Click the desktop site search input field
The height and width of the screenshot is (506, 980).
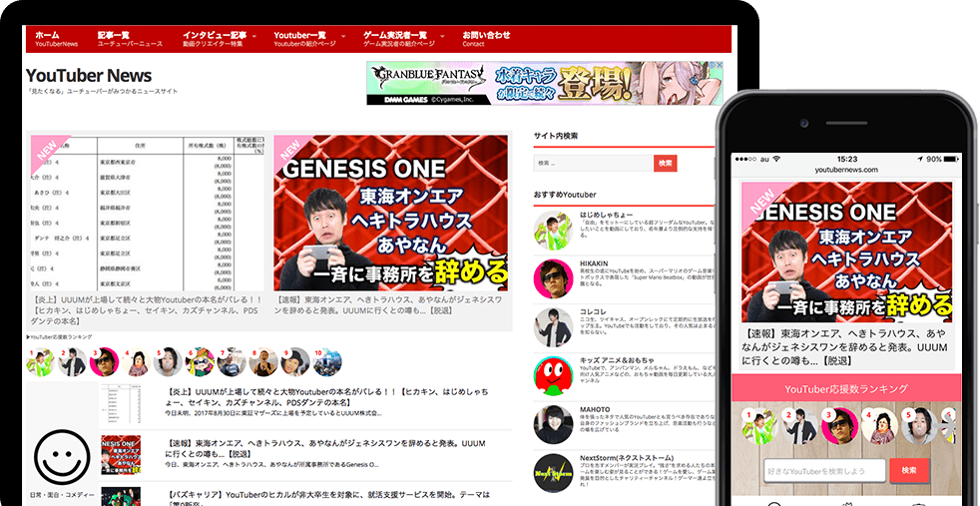point(593,163)
